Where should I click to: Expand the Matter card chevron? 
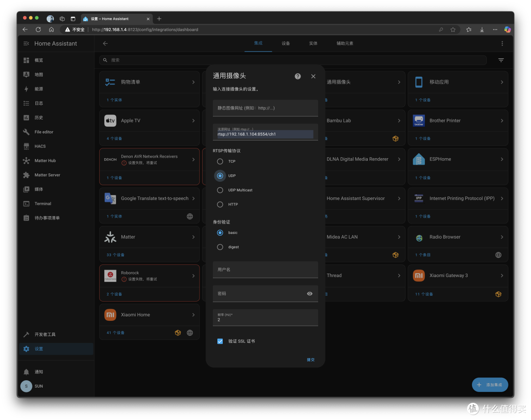pyautogui.click(x=193, y=237)
